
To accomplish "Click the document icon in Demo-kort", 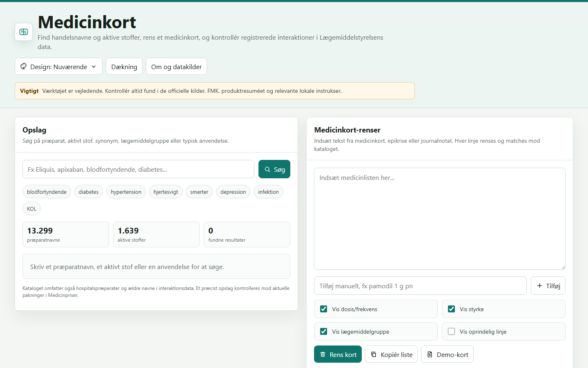I will (x=430, y=355).
